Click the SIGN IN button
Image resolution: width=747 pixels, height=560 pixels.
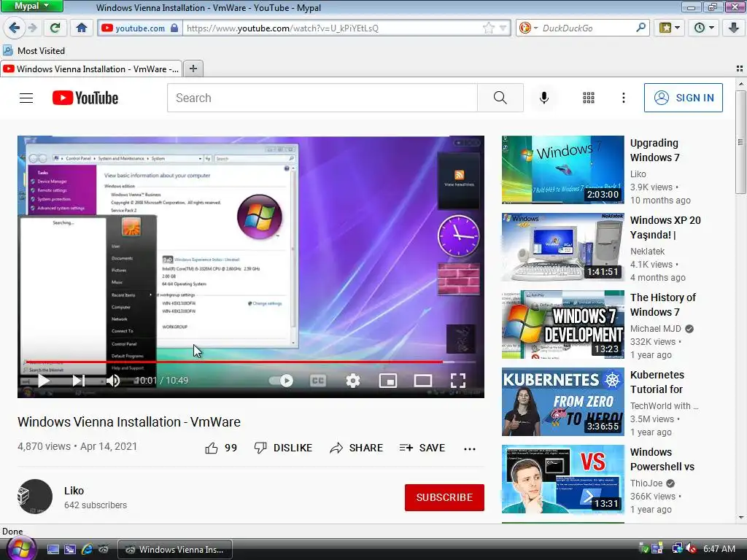pos(683,98)
